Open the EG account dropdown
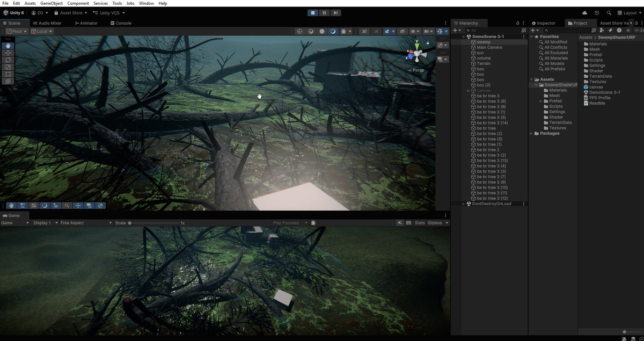 (39, 13)
